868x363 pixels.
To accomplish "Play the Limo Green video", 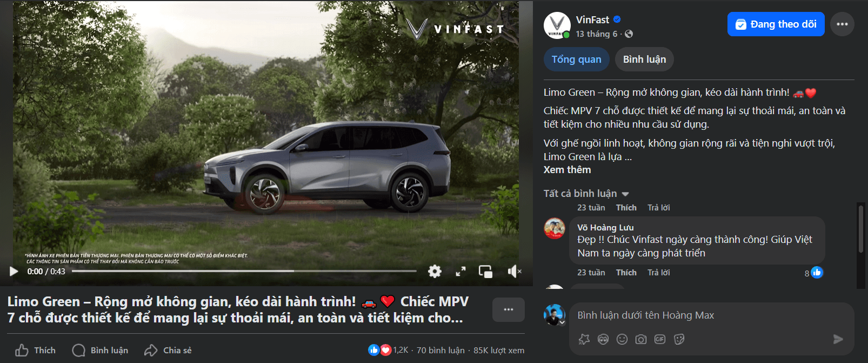I will [14, 271].
